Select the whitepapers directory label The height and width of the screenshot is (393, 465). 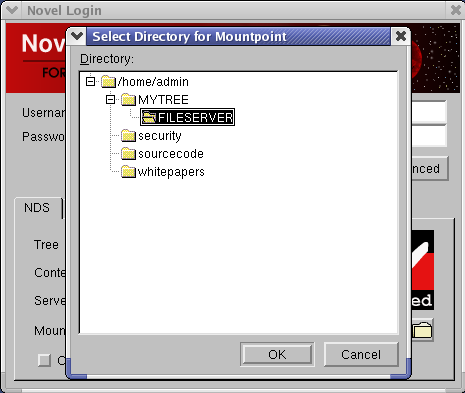171,172
